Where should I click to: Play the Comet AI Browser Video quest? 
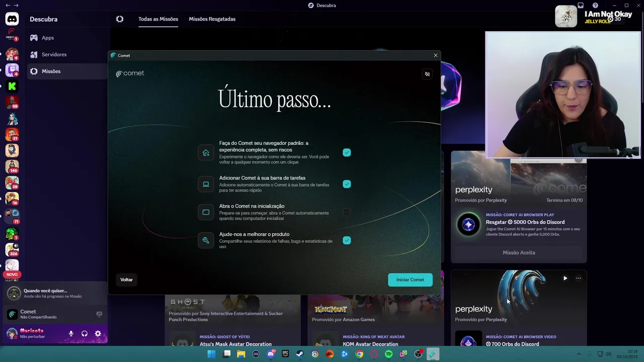pyautogui.click(x=565, y=278)
